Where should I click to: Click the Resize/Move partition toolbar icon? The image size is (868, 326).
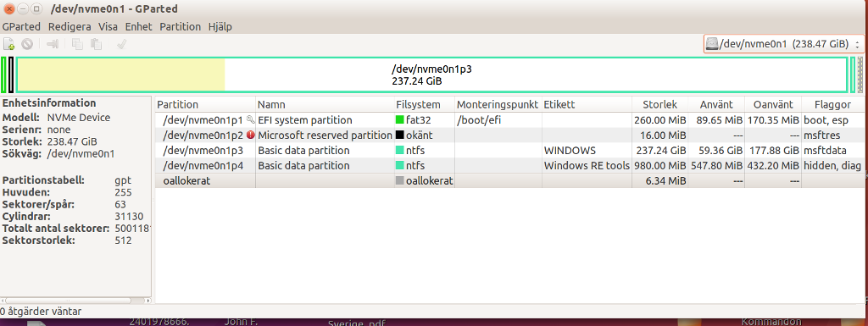coord(53,44)
